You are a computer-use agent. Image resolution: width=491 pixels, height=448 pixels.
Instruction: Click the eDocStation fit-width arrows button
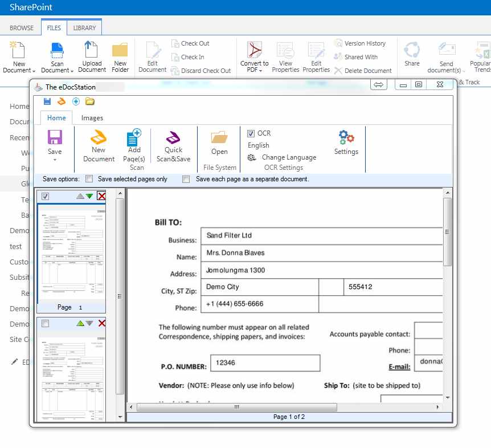(x=379, y=84)
